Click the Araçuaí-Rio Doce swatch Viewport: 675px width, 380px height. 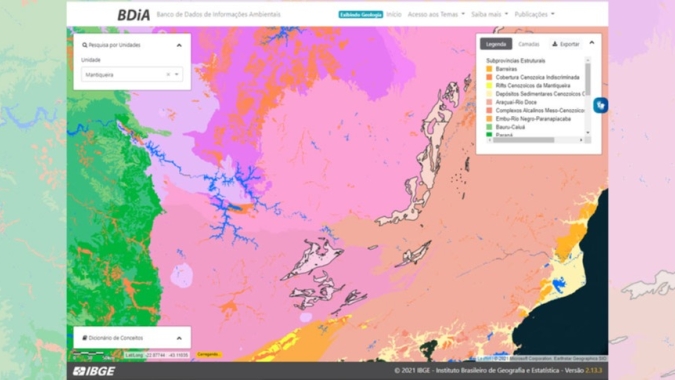489,102
